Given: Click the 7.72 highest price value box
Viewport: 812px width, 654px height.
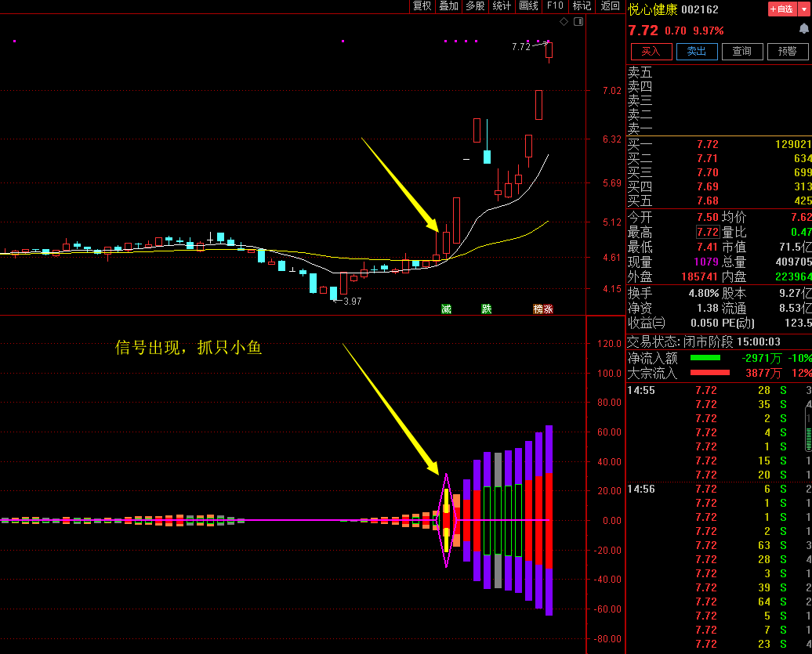Looking at the screenshot, I should (707, 233).
